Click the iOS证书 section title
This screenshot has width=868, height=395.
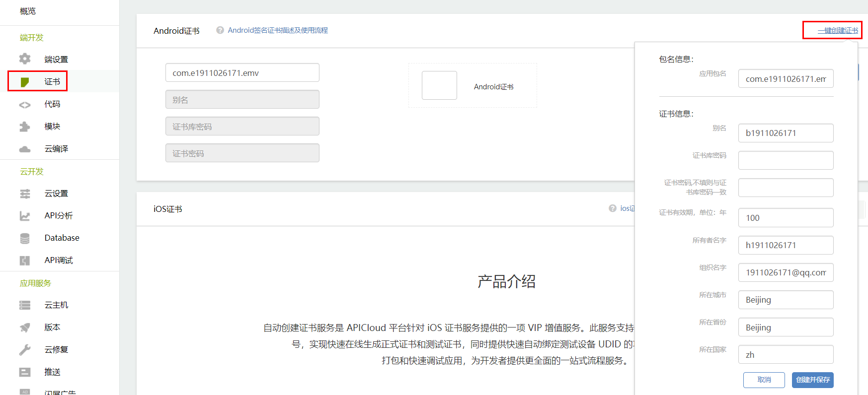point(168,209)
